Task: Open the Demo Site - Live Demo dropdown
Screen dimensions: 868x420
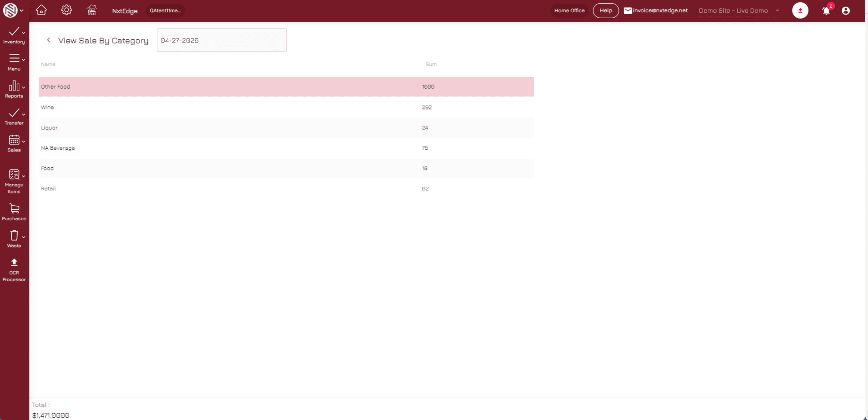Action: click(x=739, y=10)
